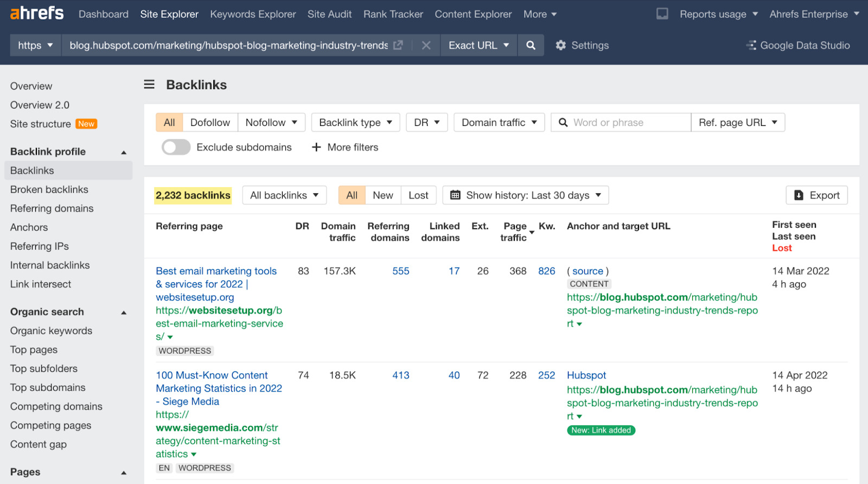The image size is (868, 484).
Task: Click calendar icon in Show history
Action: 455,195
